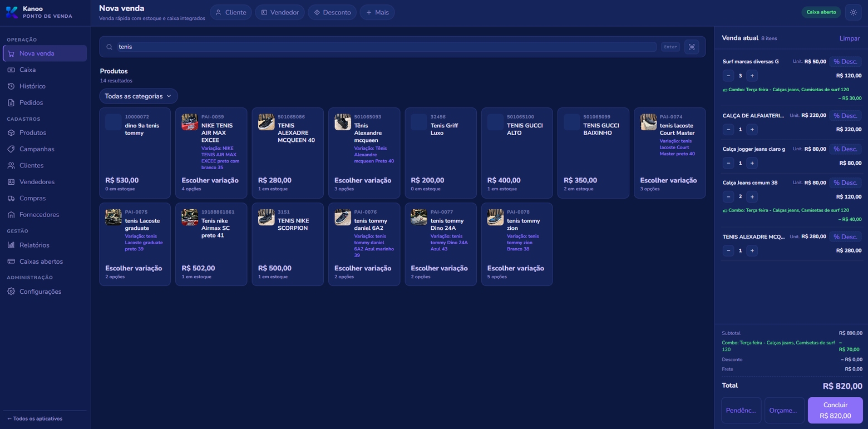
Task: Increase quantity of Calça Jeans comum 38
Action: [x=752, y=196]
